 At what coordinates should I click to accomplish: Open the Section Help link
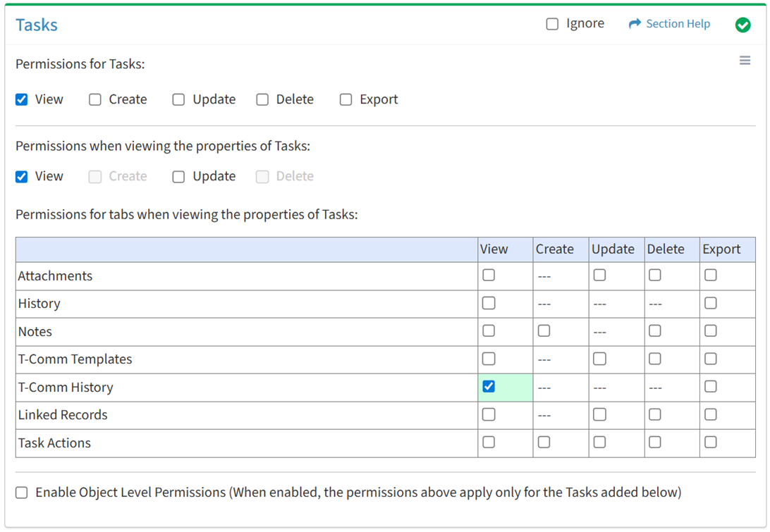[678, 24]
